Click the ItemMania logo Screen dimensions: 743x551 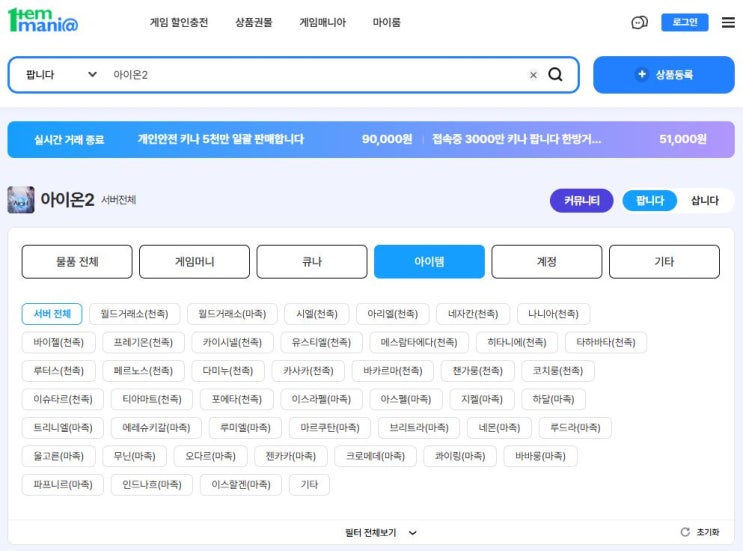point(43,20)
